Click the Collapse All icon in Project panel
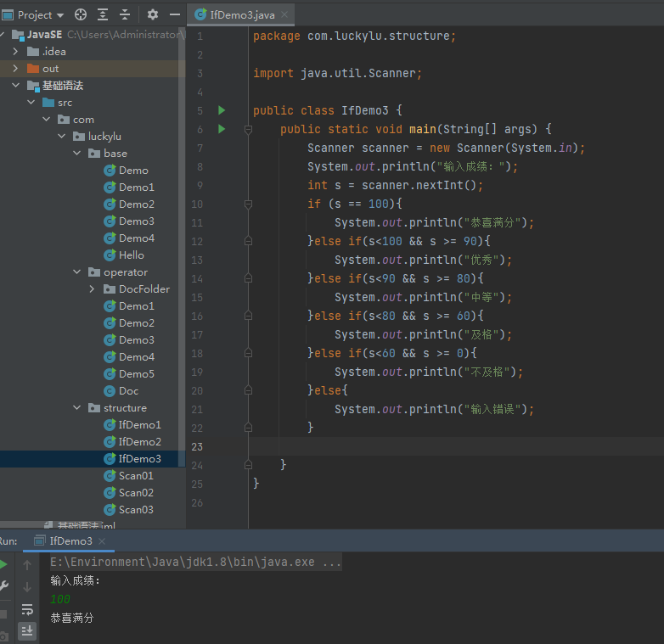The height and width of the screenshot is (644, 664). pyautogui.click(x=125, y=14)
